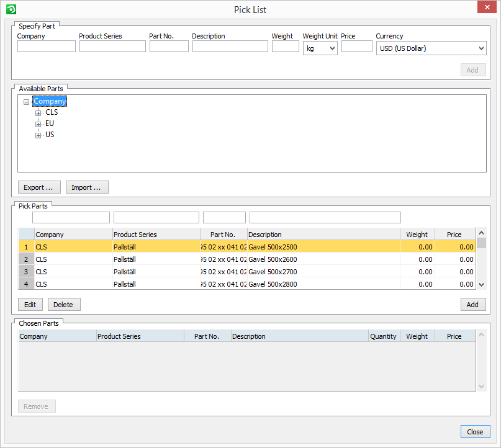Click the Company filter box above Pick Parts grid
Screen dimensions: 501x448
(71, 218)
